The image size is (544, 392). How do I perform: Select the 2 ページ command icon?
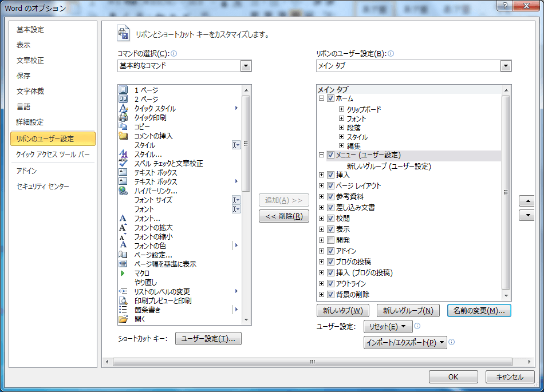coord(123,99)
